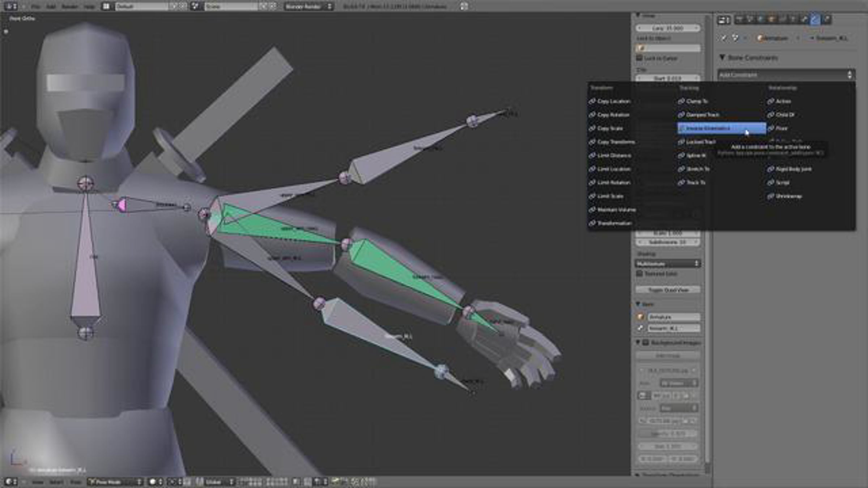Click the Blender logo icon in top bar
The height and width of the screenshot is (488, 868).
[464, 6]
